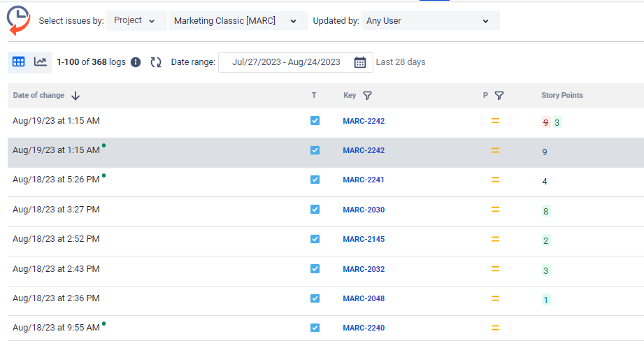644x341 pixels.
Task: Click medium priority icon for MARC-2241
Action: click(x=495, y=180)
